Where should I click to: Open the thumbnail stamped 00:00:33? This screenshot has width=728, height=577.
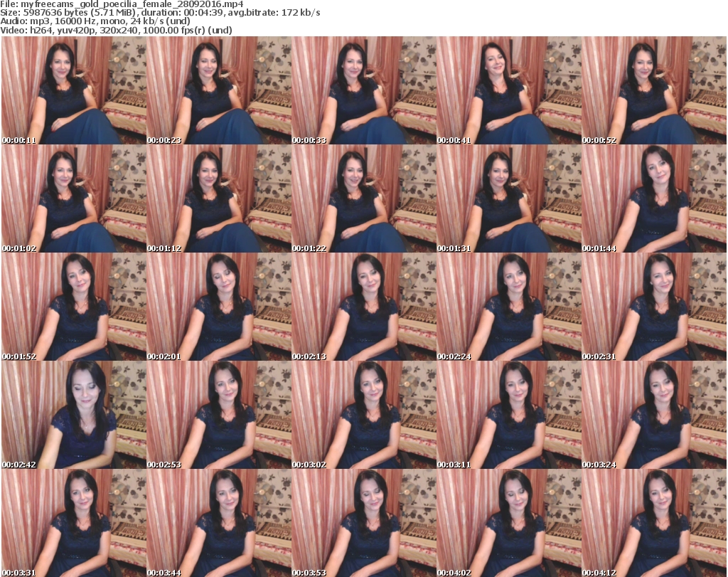364,90
